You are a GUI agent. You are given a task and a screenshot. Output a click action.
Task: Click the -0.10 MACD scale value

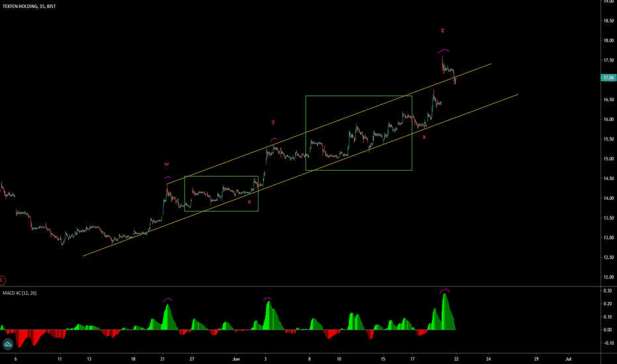coord(608,343)
